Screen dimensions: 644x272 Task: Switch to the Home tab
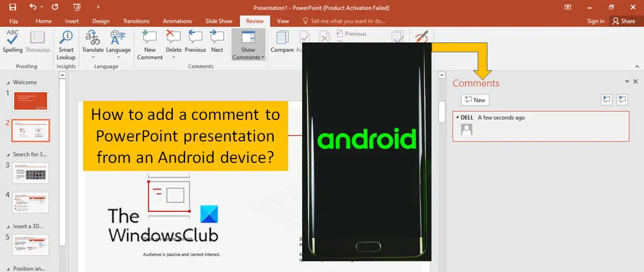click(x=43, y=21)
